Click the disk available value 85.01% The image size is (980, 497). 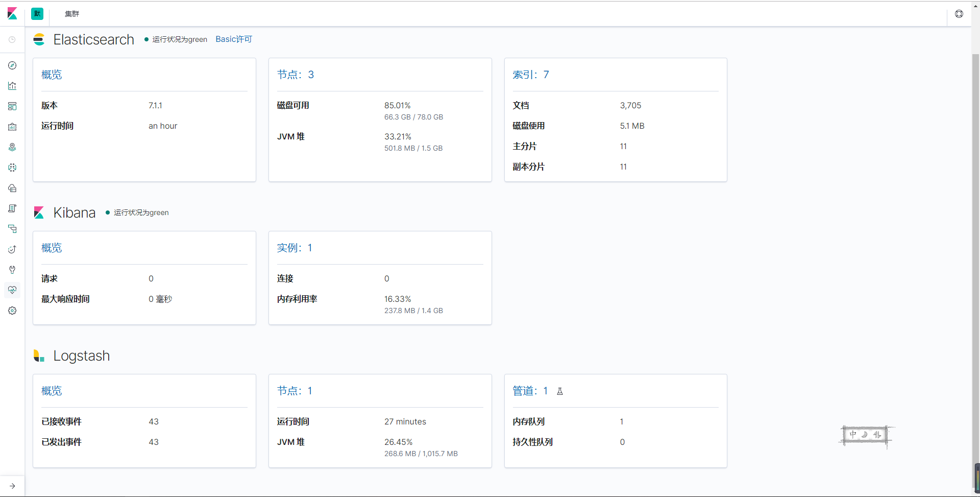398,106
